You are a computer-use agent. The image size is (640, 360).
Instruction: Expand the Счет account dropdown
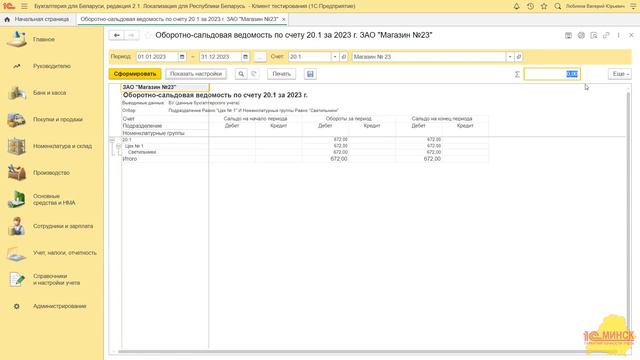coord(335,57)
